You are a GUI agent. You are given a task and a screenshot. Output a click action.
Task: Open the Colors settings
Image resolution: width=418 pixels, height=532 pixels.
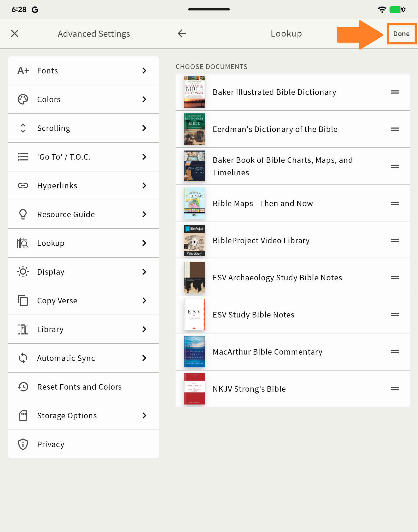click(x=84, y=99)
